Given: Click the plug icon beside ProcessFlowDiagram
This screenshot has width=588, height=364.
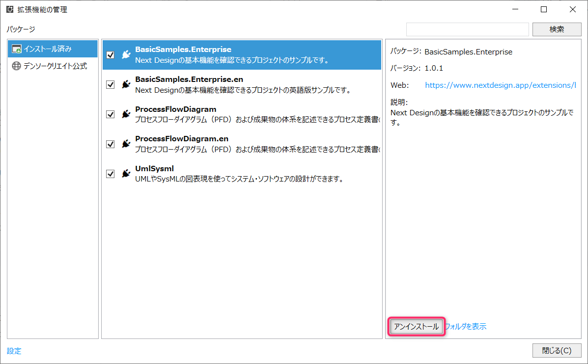Looking at the screenshot, I should point(126,114).
